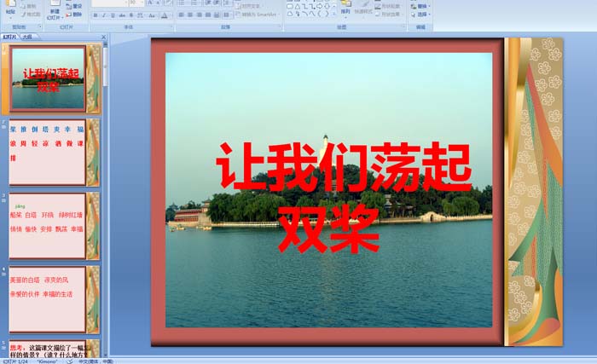
Task: Apply numbered list formatting
Action: pyautogui.click(x=194, y=3)
